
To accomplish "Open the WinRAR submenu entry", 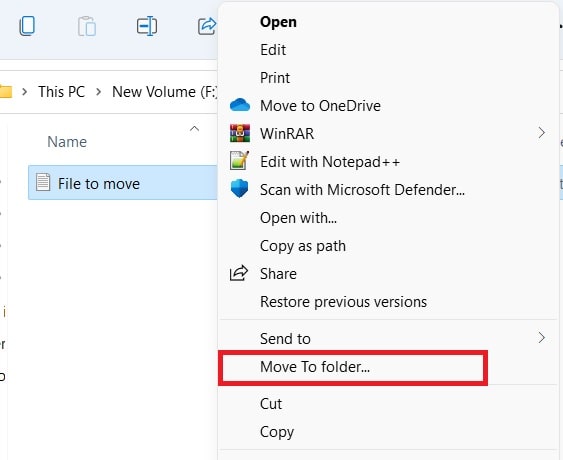I will click(x=387, y=134).
